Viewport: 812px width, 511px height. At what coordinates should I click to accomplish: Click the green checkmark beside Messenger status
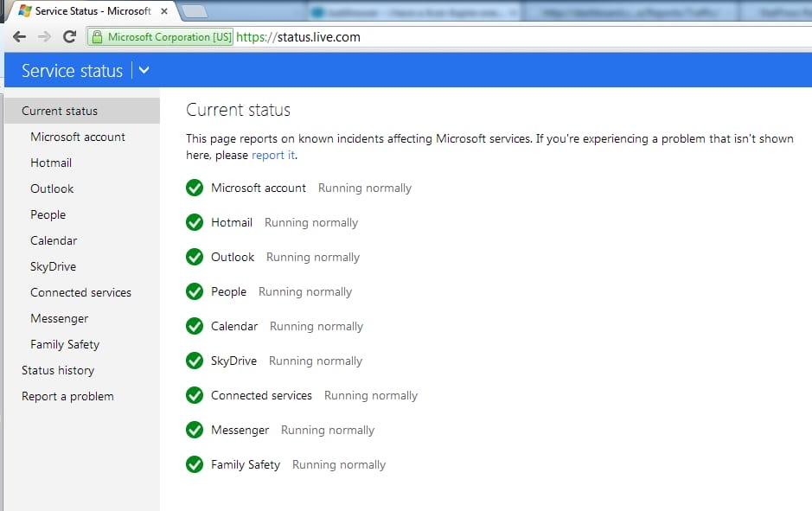tap(195, 430)
